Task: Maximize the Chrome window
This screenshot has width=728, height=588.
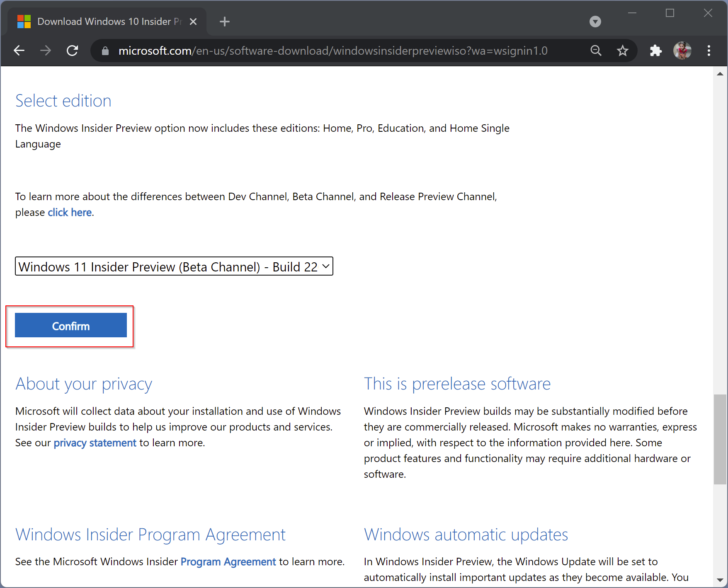Action: [x=670, y=13]
